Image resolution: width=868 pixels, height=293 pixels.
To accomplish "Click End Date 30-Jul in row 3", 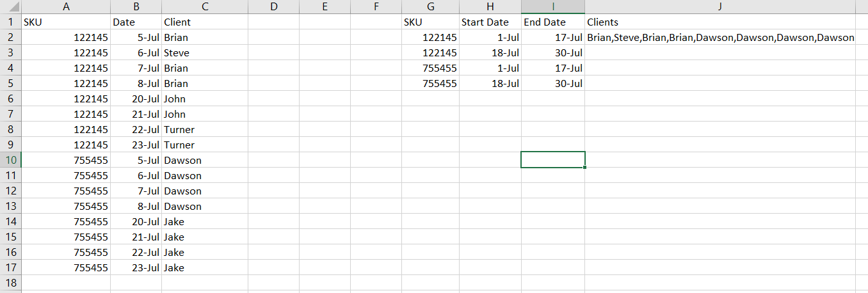I will point(553,52).
